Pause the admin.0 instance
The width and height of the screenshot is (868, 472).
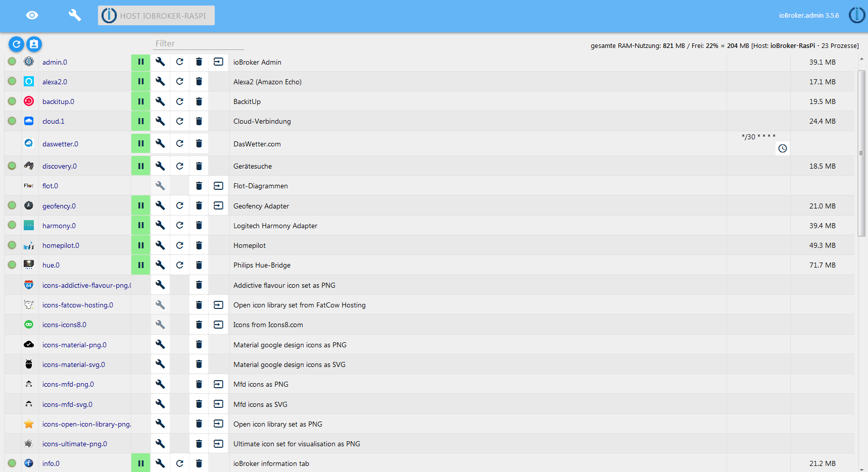tap(141, 62)
